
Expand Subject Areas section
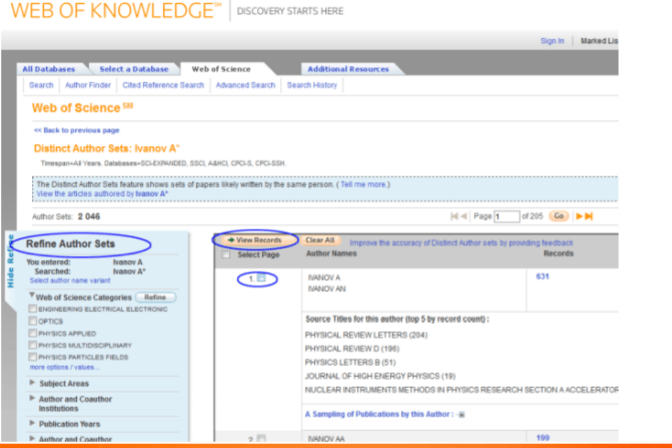point(32,382)
